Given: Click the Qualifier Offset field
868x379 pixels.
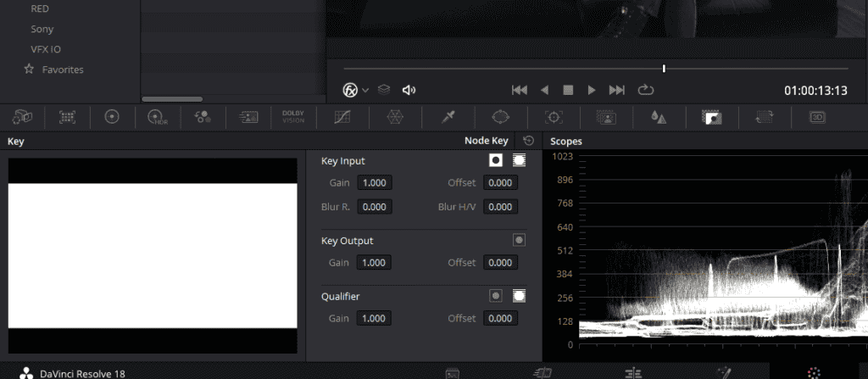Looking at the screenshot, I should [500, 319].
